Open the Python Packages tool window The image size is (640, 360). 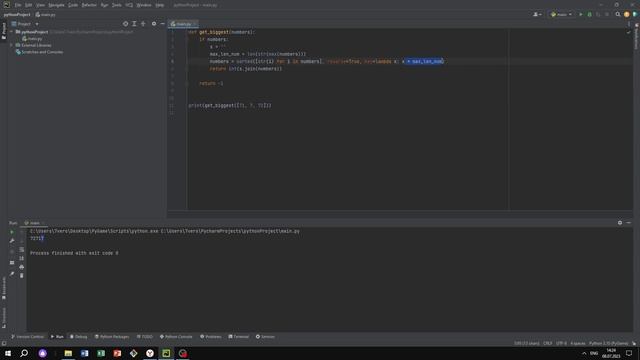pos(112,337)
